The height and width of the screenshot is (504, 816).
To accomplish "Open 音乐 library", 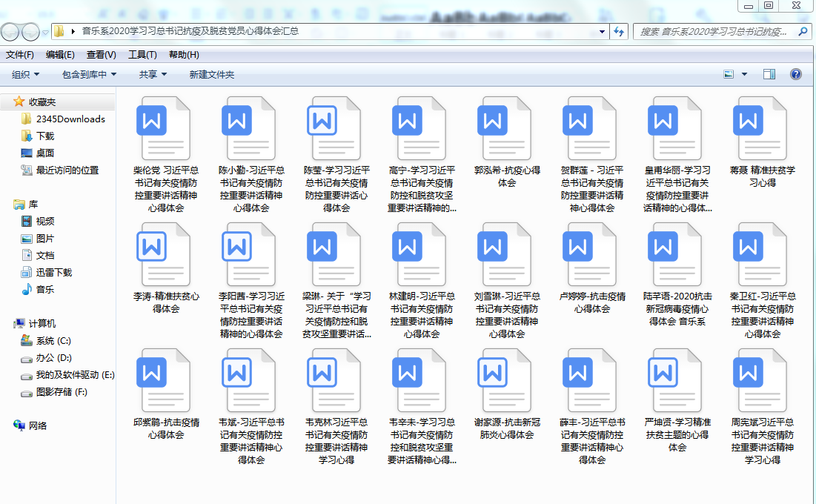I will tap(44, 290).
